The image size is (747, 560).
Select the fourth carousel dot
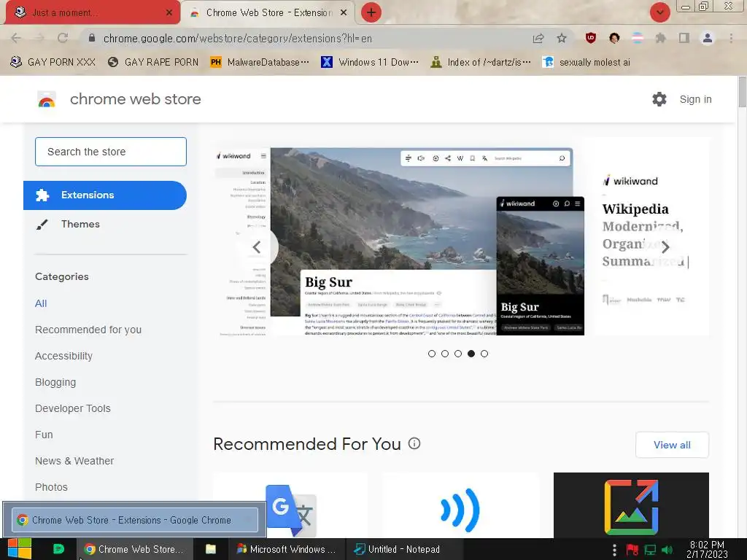471,354
